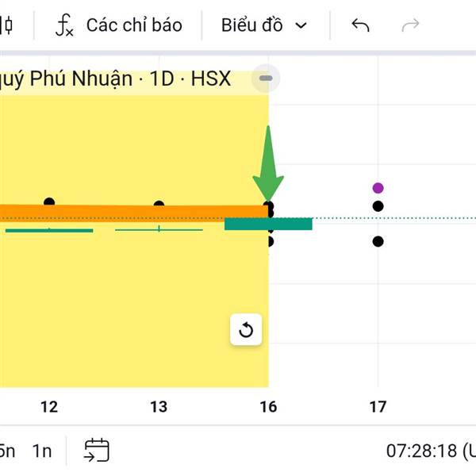Click date label 13 on axis
Image resolution: width=476 pixels, height=476 pixels.
(159, 407)
